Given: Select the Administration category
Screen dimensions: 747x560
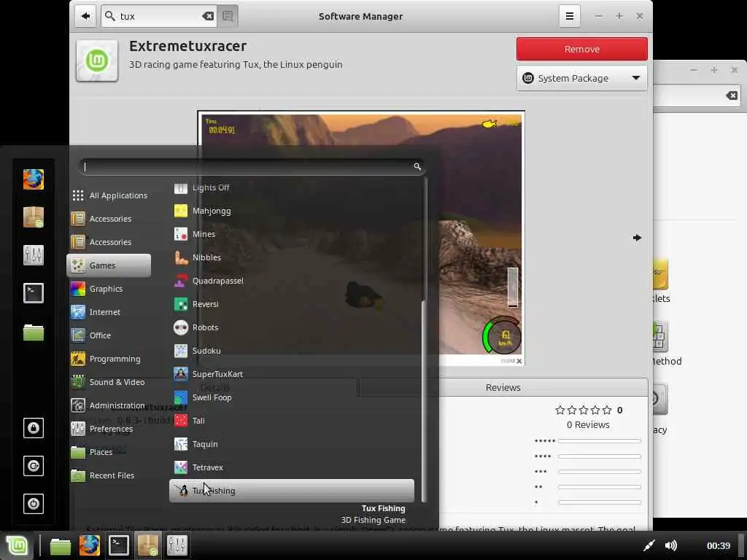Looking at the screenshot, I should (x=109, y=405).
